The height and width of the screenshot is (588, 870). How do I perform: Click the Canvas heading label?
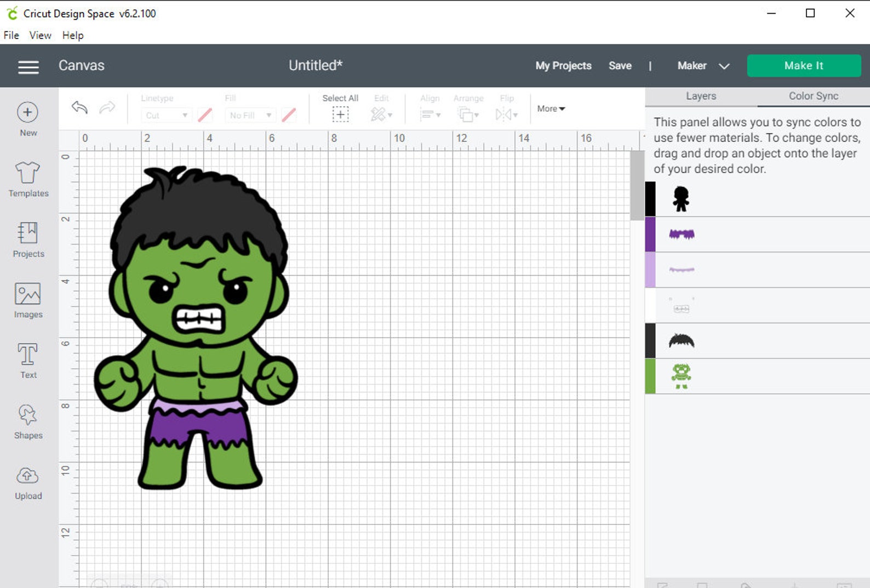(82, 66)
